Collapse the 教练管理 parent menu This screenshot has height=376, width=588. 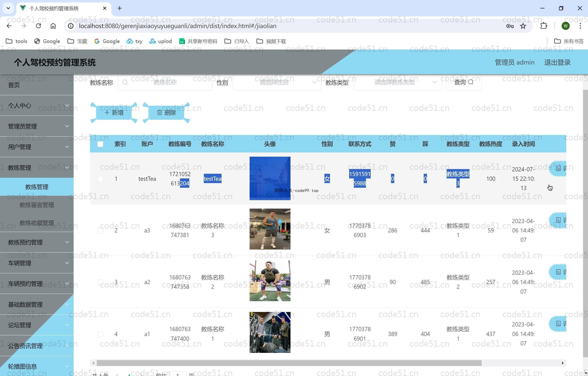point(37,168)
